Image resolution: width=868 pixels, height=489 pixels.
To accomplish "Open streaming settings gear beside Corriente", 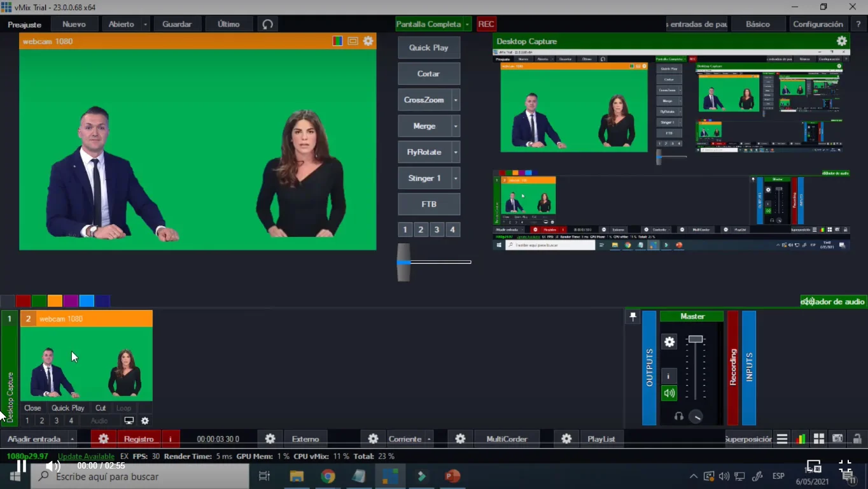I will [374, 439].
